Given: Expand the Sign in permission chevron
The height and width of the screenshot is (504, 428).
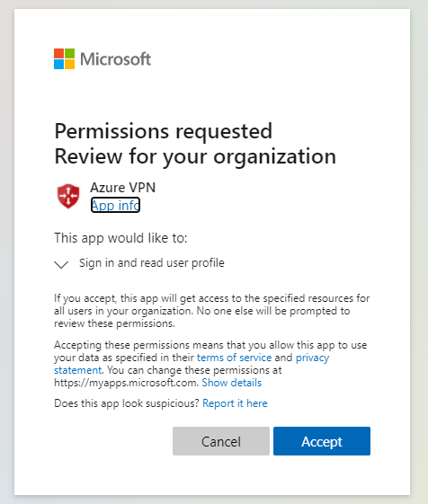Looking at the screenshot, I should [x=61, y=264].
